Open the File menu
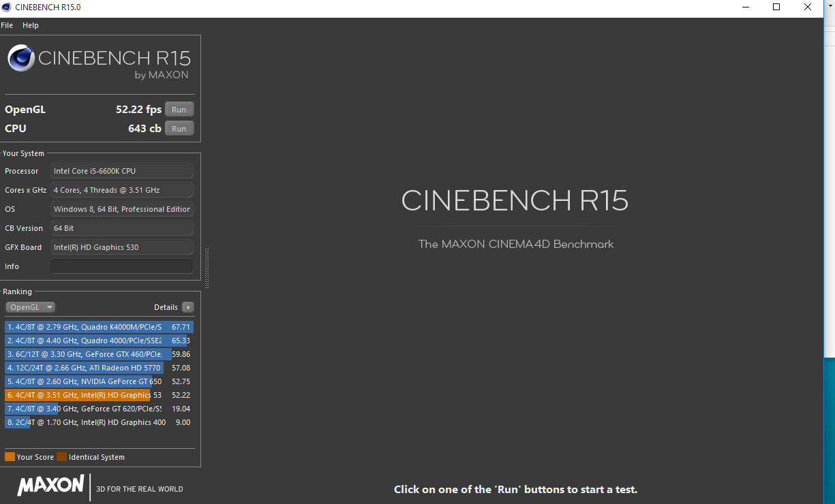This screenshot has width=835, height=504. 7,25
